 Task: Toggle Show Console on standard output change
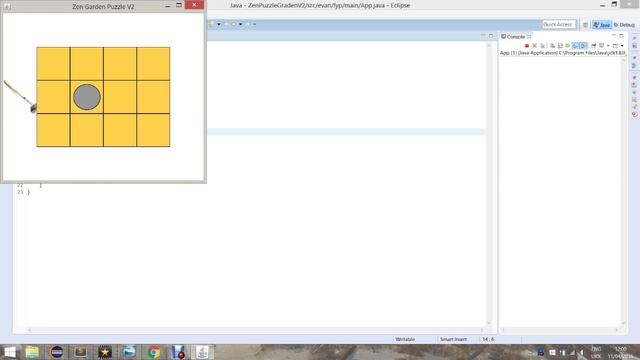click(576, 46)
